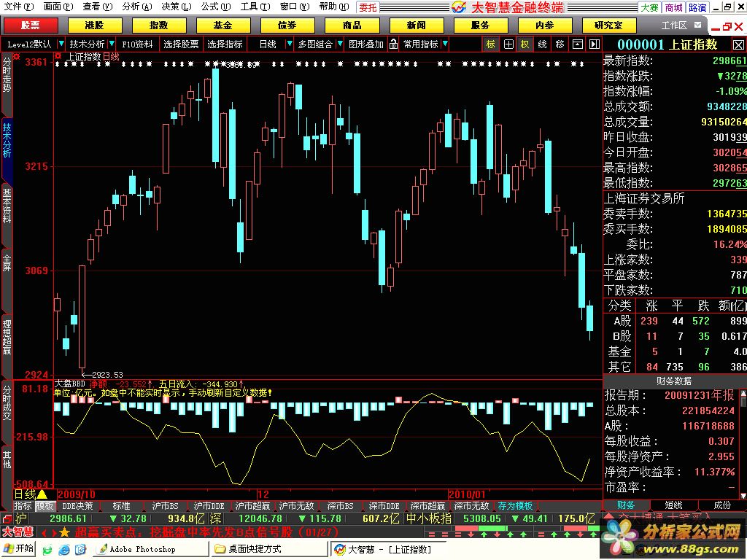Toggle the 权 rights-adjust button

pos(525,44)
